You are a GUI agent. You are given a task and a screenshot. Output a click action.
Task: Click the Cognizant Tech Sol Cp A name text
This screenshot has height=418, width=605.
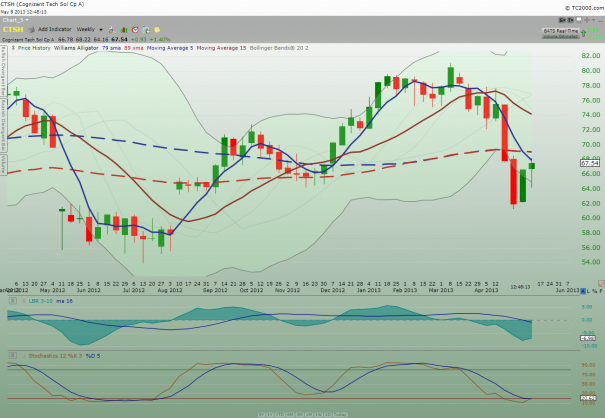(28, 39)
